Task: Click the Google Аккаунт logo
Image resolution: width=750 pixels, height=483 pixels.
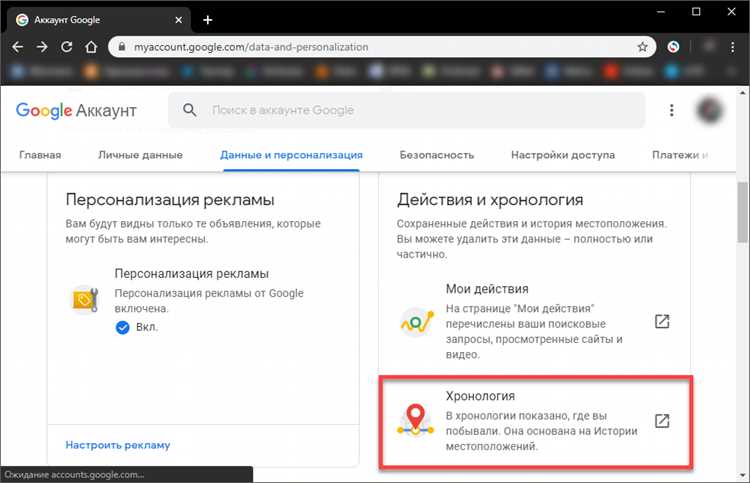Action: pyautogui.click(x=76, y=110)
